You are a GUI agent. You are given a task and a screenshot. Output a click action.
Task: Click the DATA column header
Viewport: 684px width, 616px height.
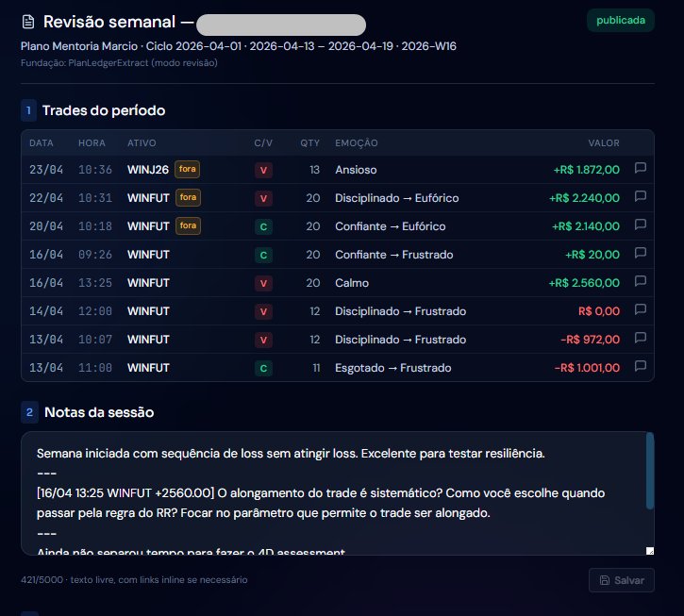click(x=41, y=143)
